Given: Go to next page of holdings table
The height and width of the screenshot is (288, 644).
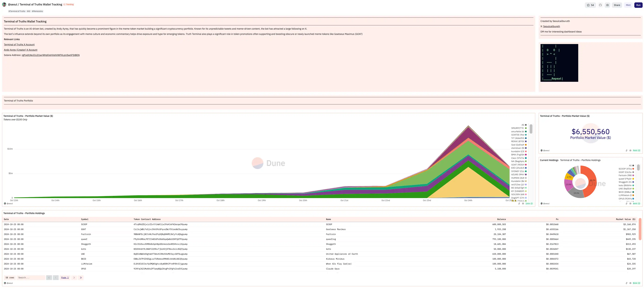Looking at the screenshot, I should tap(74, 277).
